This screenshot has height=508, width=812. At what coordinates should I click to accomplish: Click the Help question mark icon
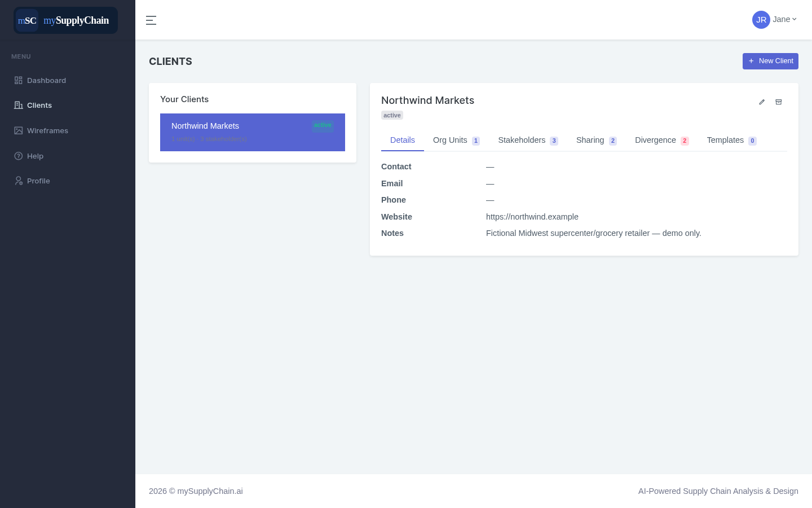(x=19, y=156)
